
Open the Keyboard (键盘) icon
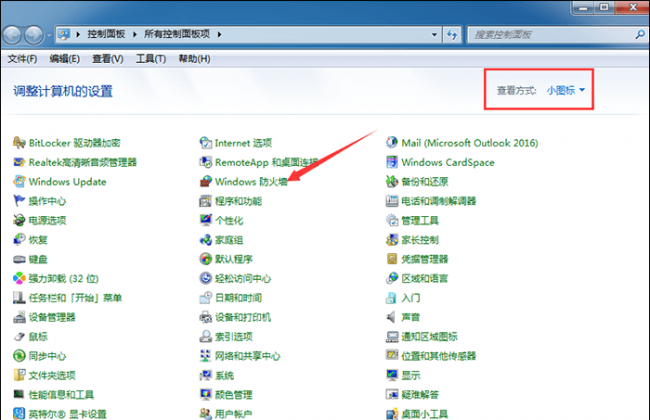19,259
